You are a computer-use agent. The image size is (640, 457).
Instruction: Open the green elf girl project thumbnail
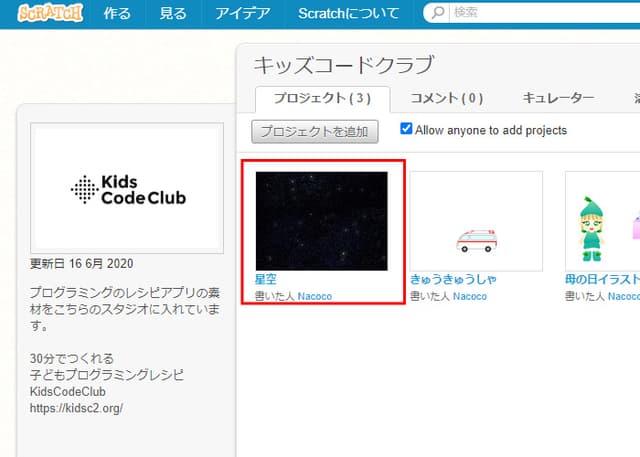pos(602,221)
